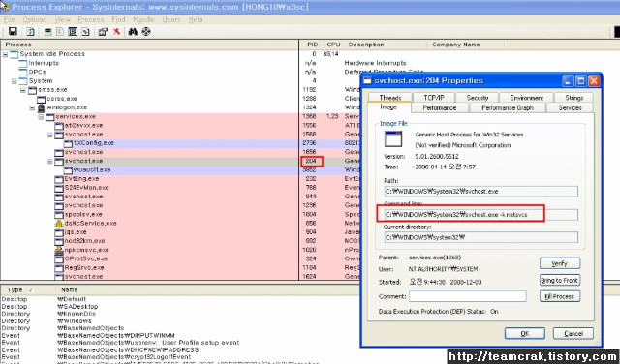Switch to the Performance Graph tab
Viewport: 620px width, 364px height.
(x=508, y=107)
